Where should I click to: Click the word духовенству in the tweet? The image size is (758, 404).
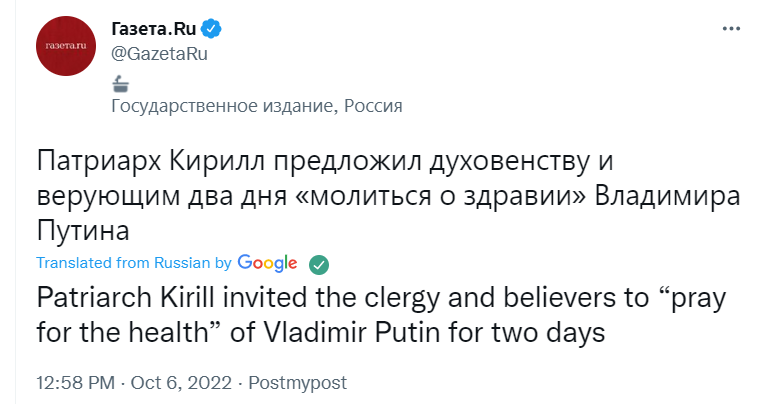510,161
